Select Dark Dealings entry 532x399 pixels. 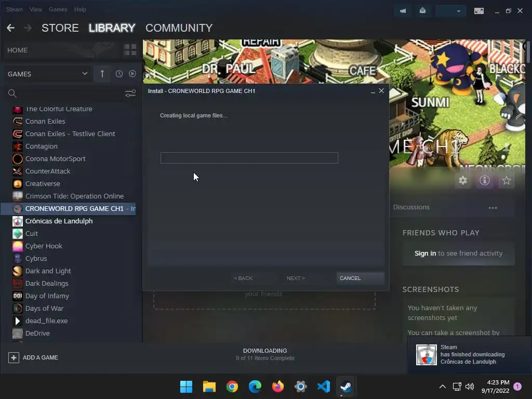46,283
